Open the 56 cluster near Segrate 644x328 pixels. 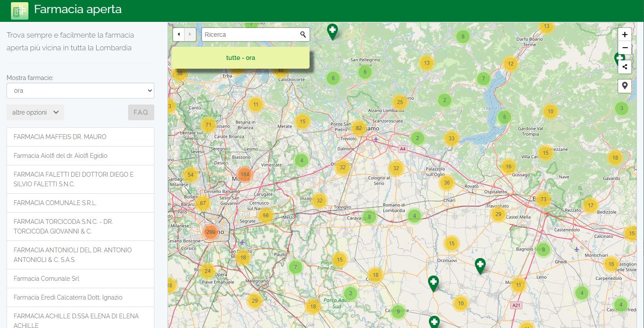point(266,216)
